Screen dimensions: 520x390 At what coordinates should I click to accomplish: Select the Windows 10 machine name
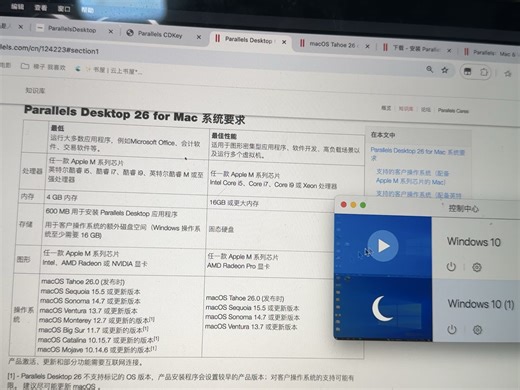coord(474,242)
